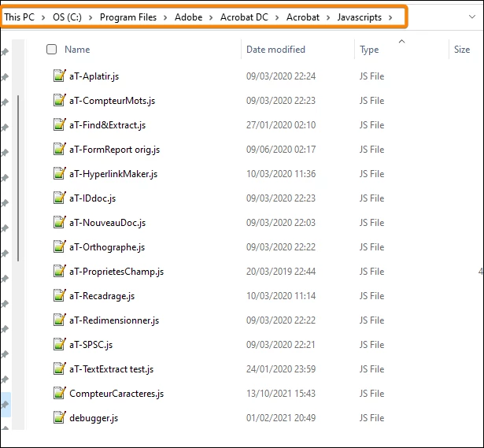Image resolution: width=484 pixels, height=448 pixels.
Task: Navigate to OS (C:) breadcrumb
Action: [68, 17]
